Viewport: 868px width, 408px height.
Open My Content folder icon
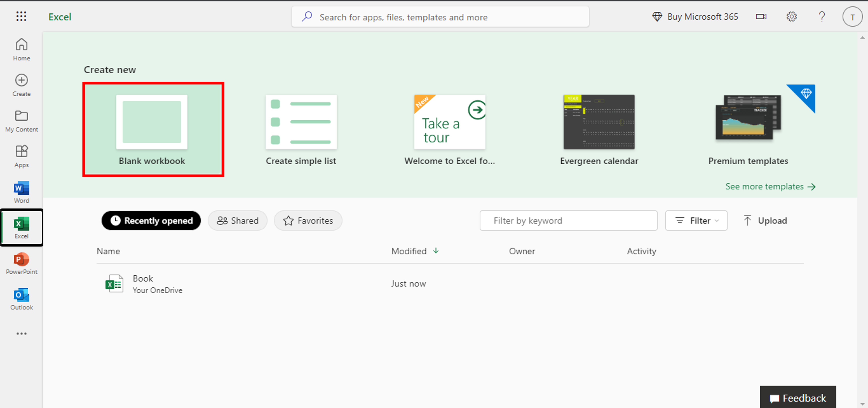[x=22, y=120]
